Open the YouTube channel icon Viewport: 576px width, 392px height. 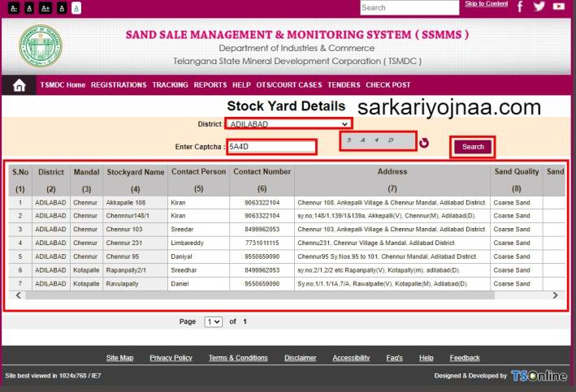[x=559, y=6]
